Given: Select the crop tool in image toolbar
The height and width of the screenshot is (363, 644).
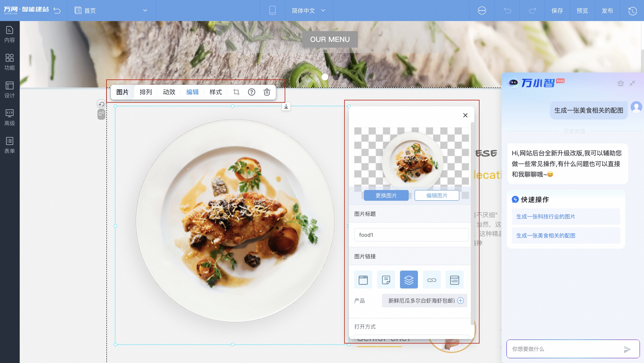Looking at the screenshot, I should pos(236,92).
